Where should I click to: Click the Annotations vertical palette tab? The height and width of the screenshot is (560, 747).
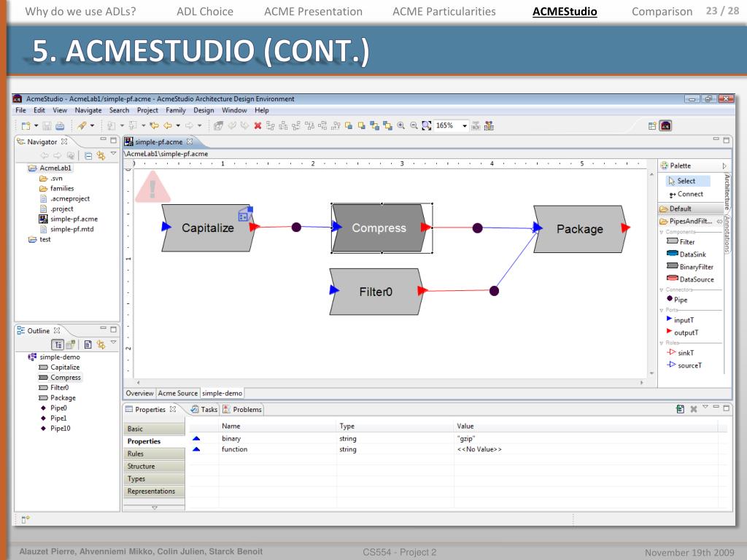click(727, 233)
